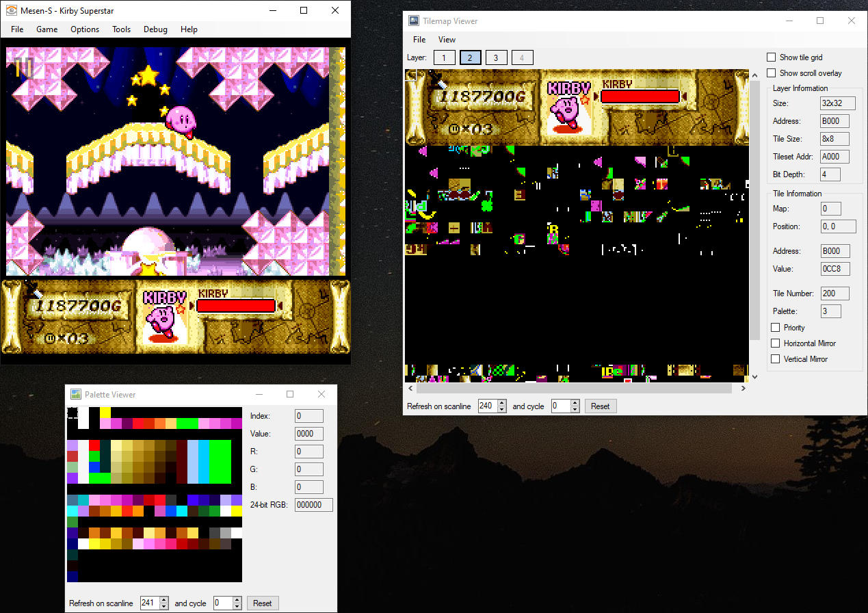
Task: Click the Bit Depth field
Action: click(x=830, y=174)
